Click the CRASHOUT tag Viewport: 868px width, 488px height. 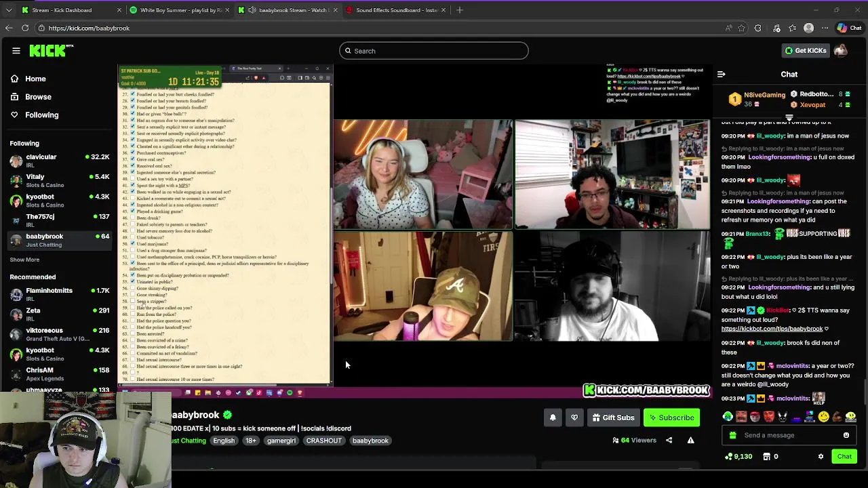[x=323, y=441]
